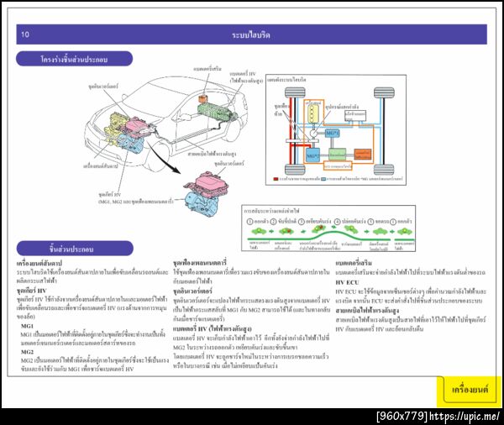Click the ระบบไฮบริด header title

[251, 34]
